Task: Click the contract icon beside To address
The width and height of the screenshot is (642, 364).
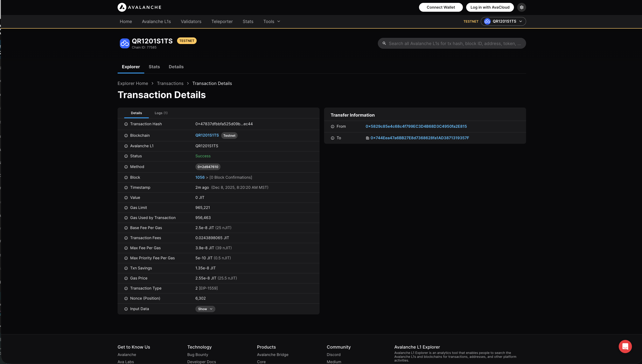Action: [x=367, y=138]
